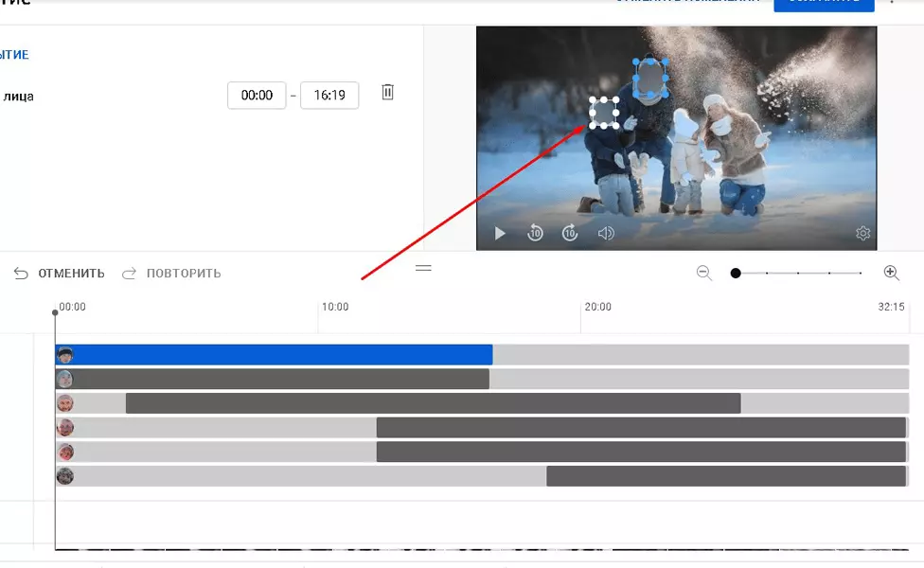The width and height of the screenshot is (924, 568).
Task: Click Повторить redo button
Action: (x=171, y=274)
